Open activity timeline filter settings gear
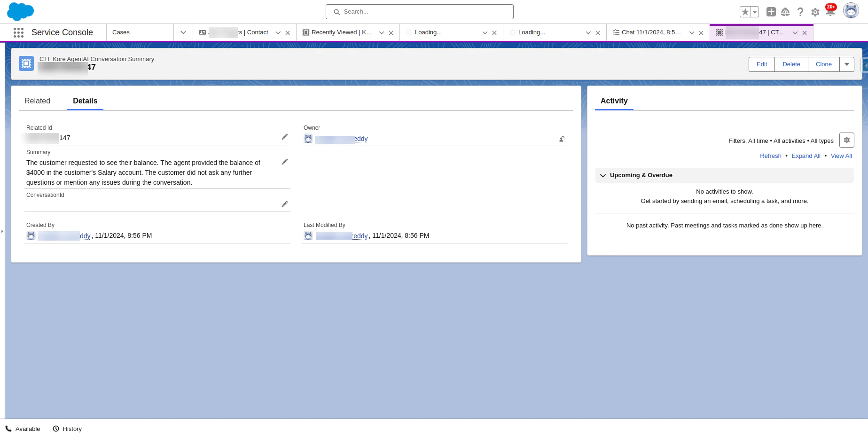Image resolution: width=868 pixels, height=438 pixels. click(x=847, y=140)
